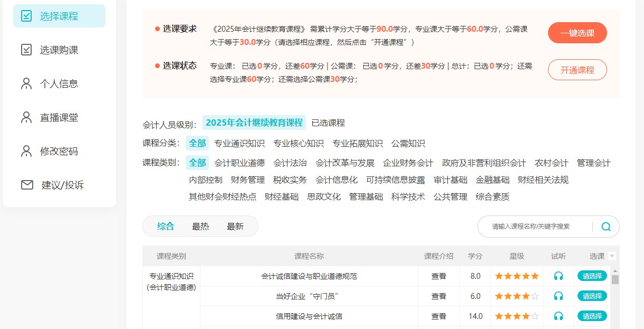Click the magnifier search icon
The width and height of the screenshot is (644, 329).
click(605, 227)
